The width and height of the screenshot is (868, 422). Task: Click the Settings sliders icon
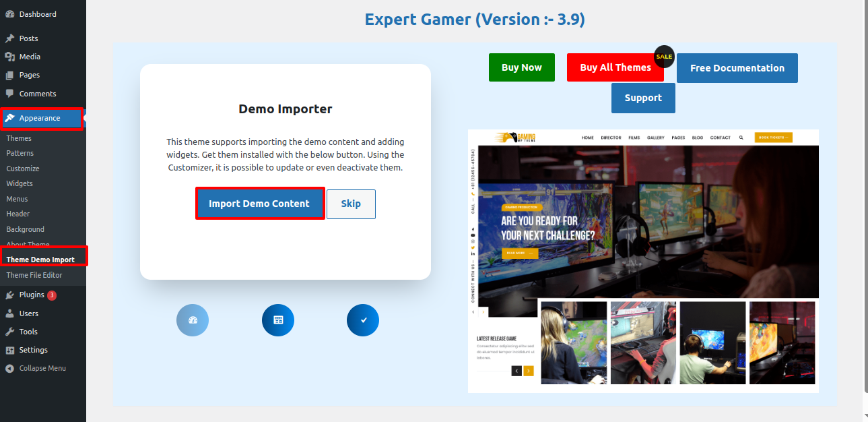[x=9, y=350]
